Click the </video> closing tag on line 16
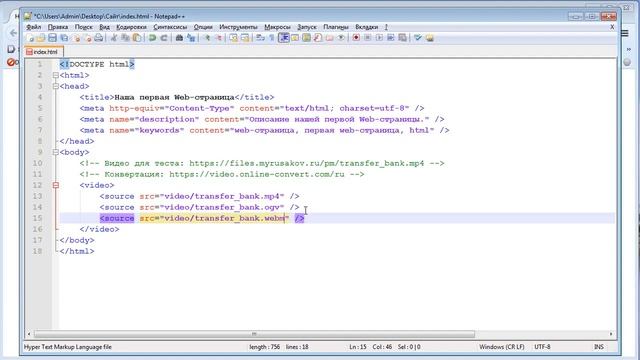 click(100, 229)
